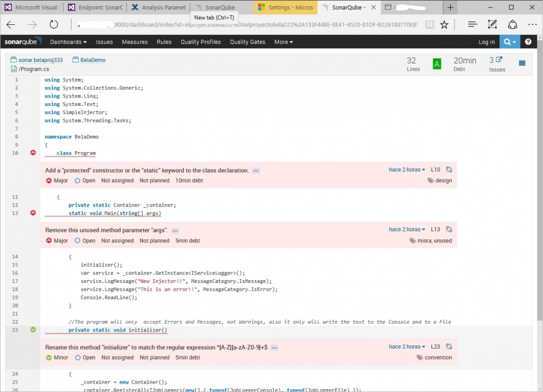Open the Issues page from the navbar
Image resolution: width=543 pixels, height=392 pixels.
[x=104, y=42]
